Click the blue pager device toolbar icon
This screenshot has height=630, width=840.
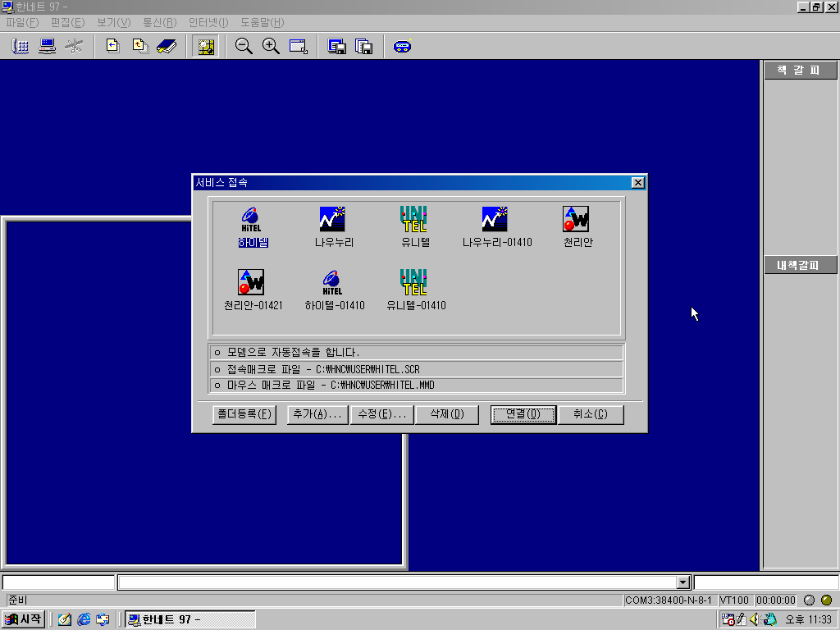402,46
